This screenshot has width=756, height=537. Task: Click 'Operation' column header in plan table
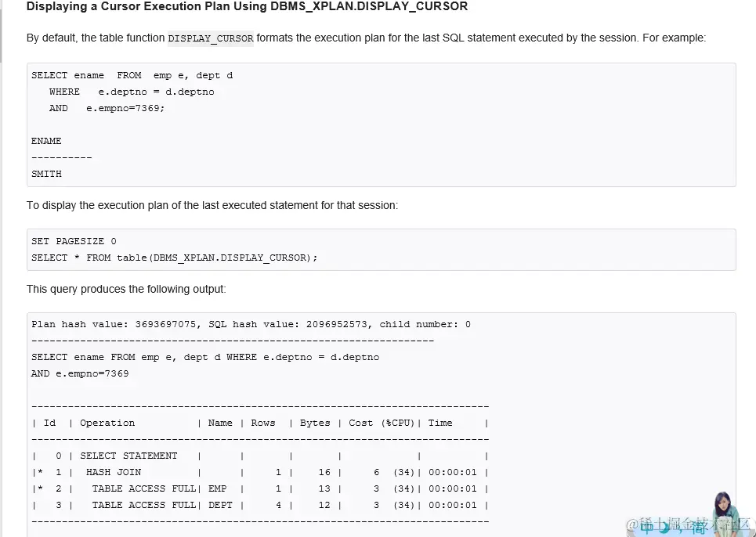pyautogui.click(x=107, y=423)
